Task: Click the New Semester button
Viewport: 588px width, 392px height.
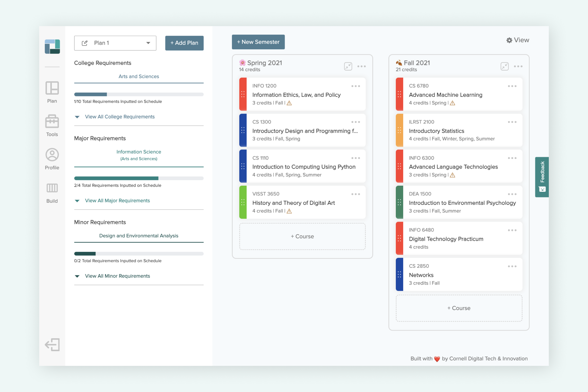Action: 258,42
